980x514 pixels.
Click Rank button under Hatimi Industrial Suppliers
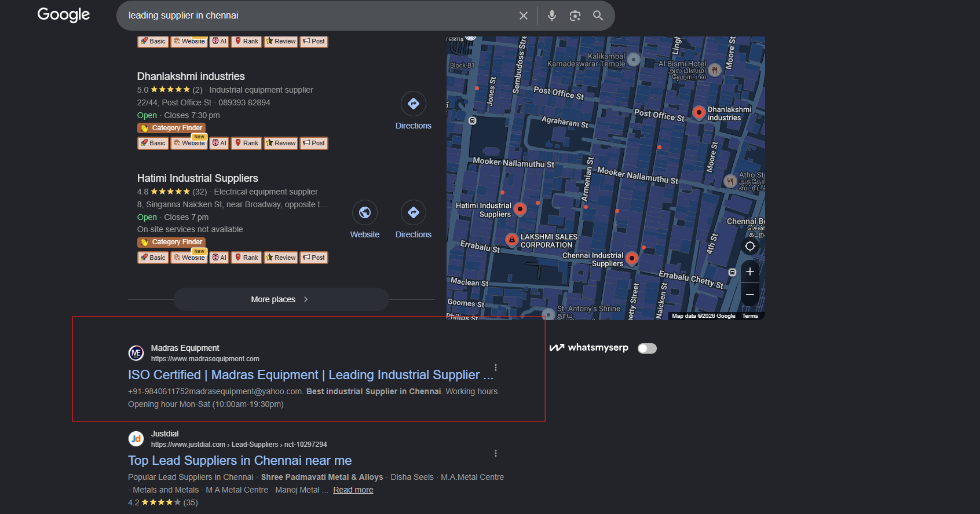click(247, 258)
